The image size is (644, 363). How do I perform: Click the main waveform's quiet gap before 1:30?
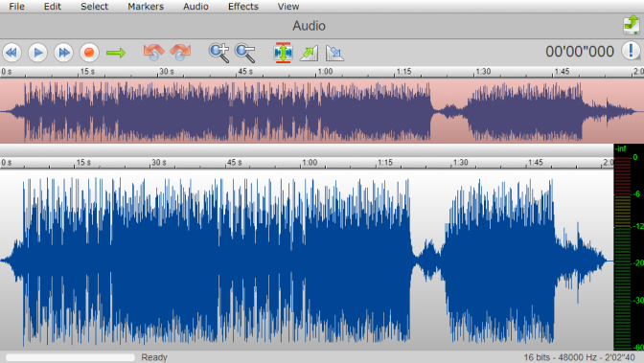coord(427,260)
